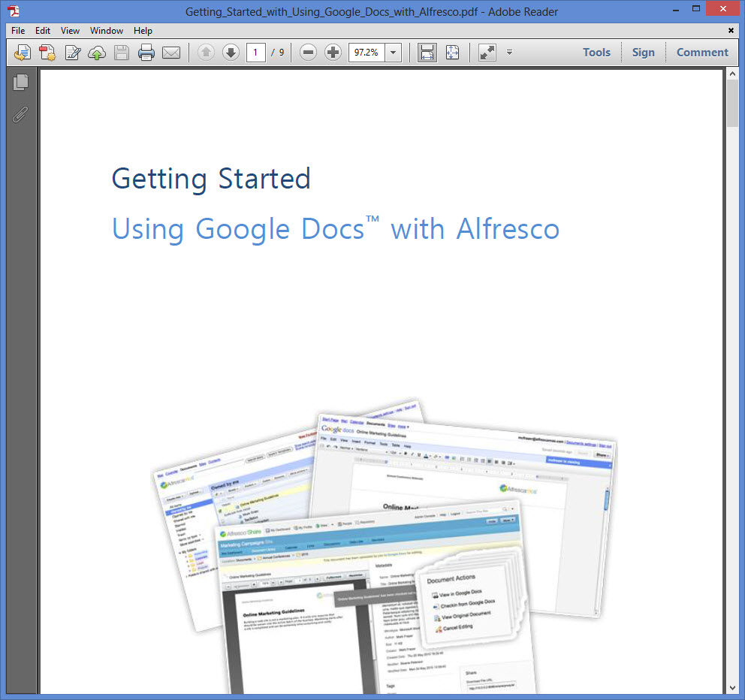Open the Window menu
Screen dimensions: 745x700
point(106,31)
